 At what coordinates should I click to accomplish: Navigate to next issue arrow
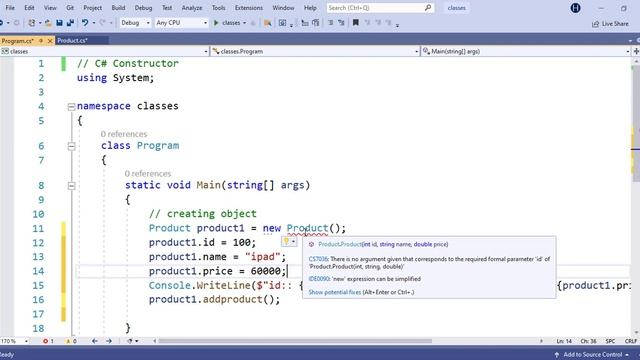tap(109, 341)
